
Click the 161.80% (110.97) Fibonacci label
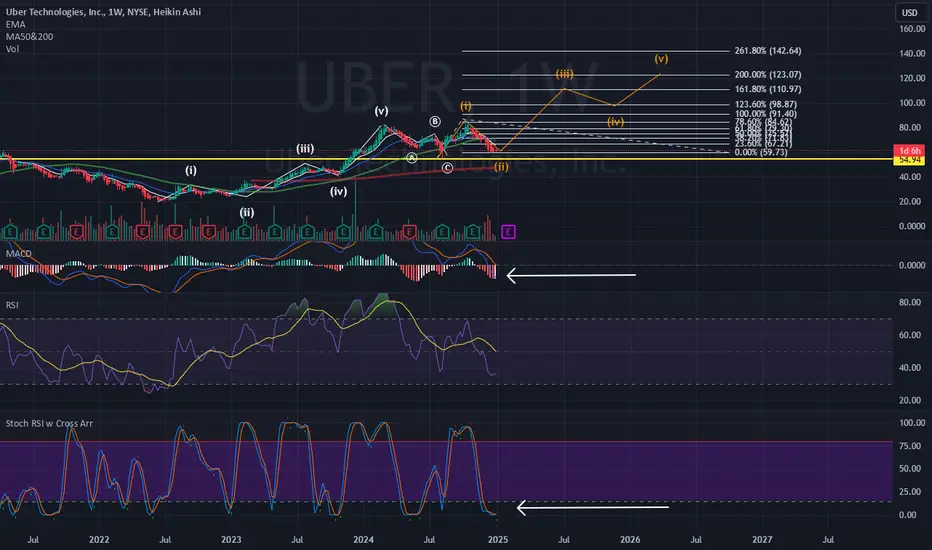click(x=767, y=89)
